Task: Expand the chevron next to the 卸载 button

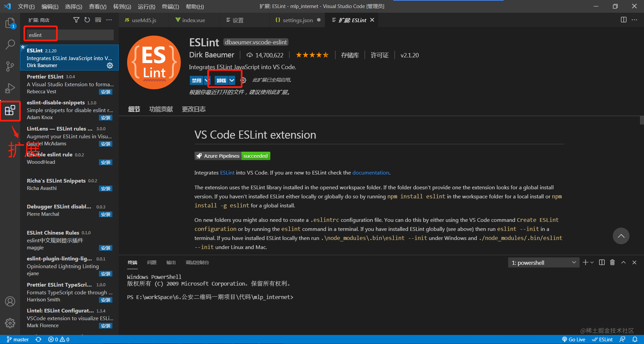Action: pyautogui.click(x=232, y=80)
